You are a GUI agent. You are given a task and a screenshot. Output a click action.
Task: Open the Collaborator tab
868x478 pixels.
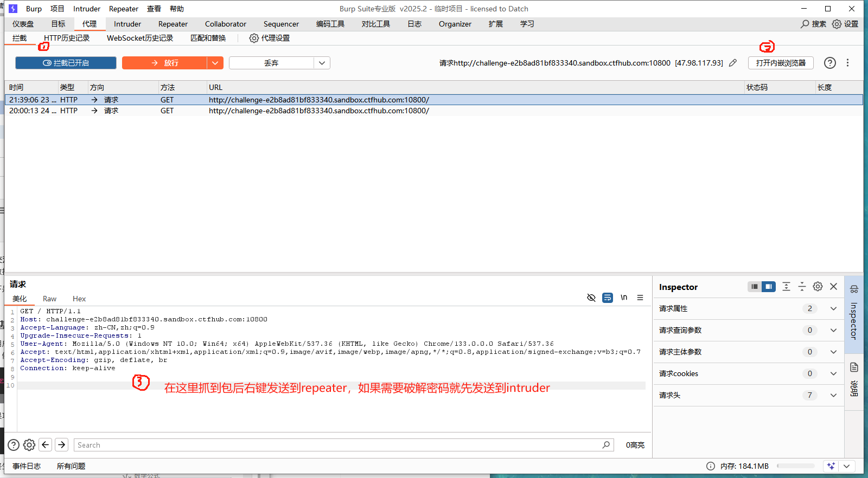226,24
